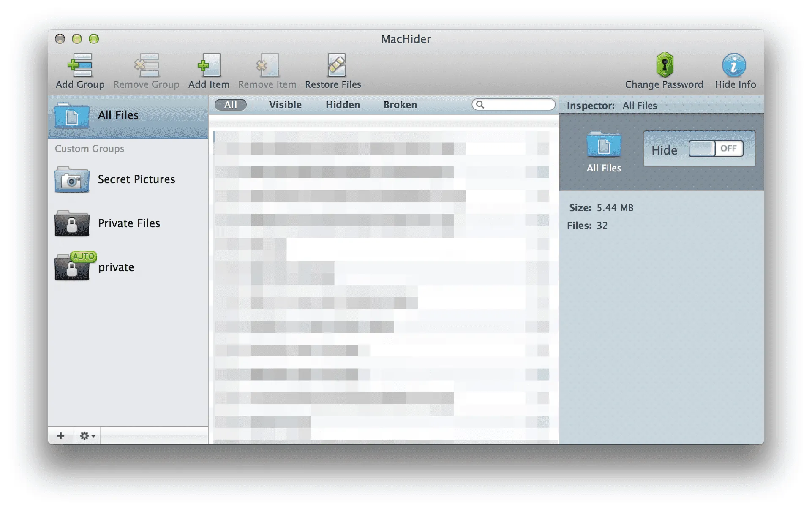This screenshot has height=511, width=812.
Task: Click the Restore Files bandage icon
Action: [336, 65]
